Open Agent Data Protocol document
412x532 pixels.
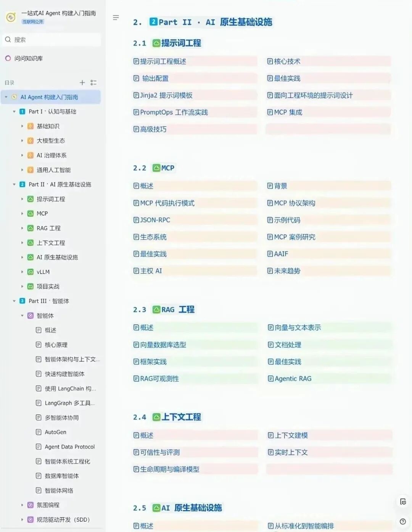(x=70, y=447)
